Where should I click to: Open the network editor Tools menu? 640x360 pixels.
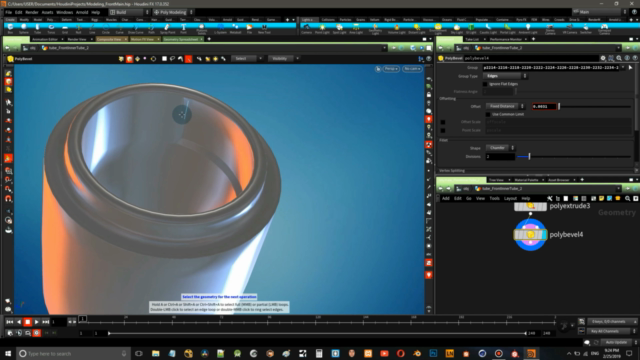494,198
